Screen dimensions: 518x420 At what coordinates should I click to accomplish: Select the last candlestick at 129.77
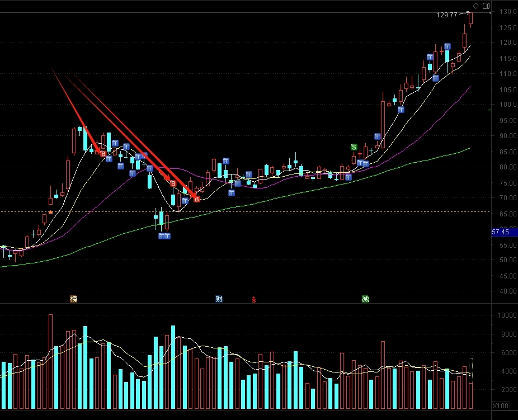(x=470, y=19)
